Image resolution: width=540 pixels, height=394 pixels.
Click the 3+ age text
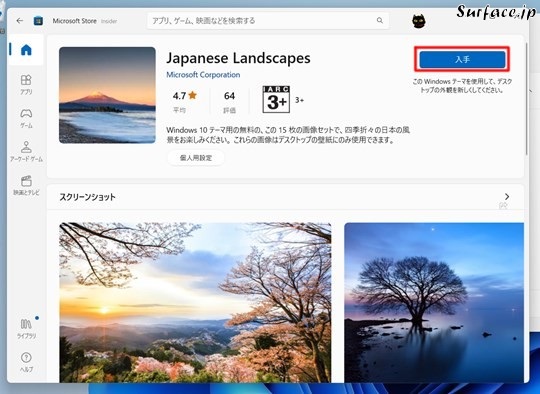coord(299,100)
